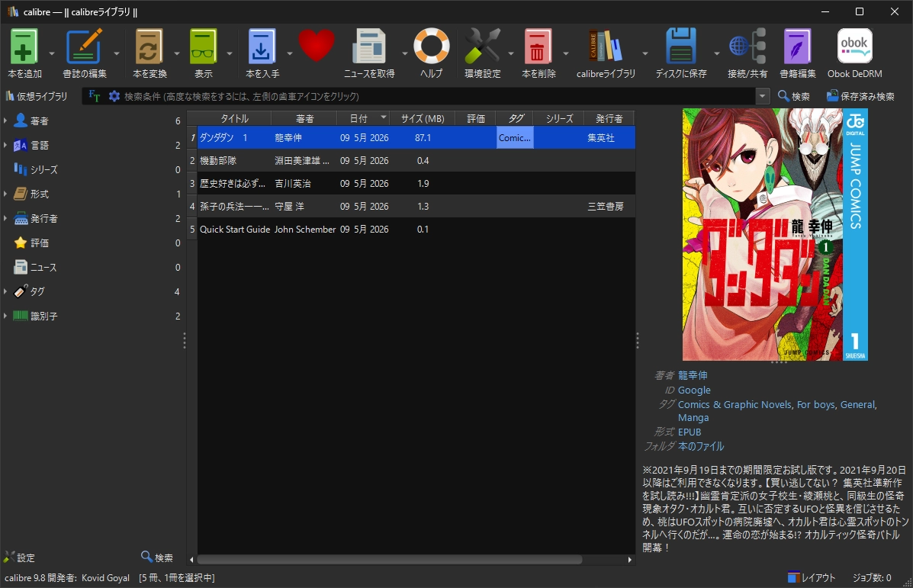913x588 pixels.
Task: Click author link 龍幸伸 in details
Action: pyautogui.click(x=693, y=375)
